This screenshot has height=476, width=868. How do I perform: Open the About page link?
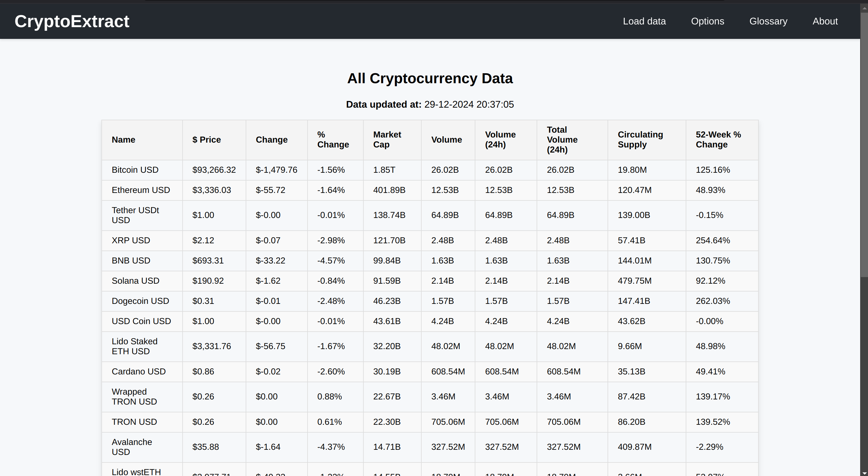[x=825, y=21]
